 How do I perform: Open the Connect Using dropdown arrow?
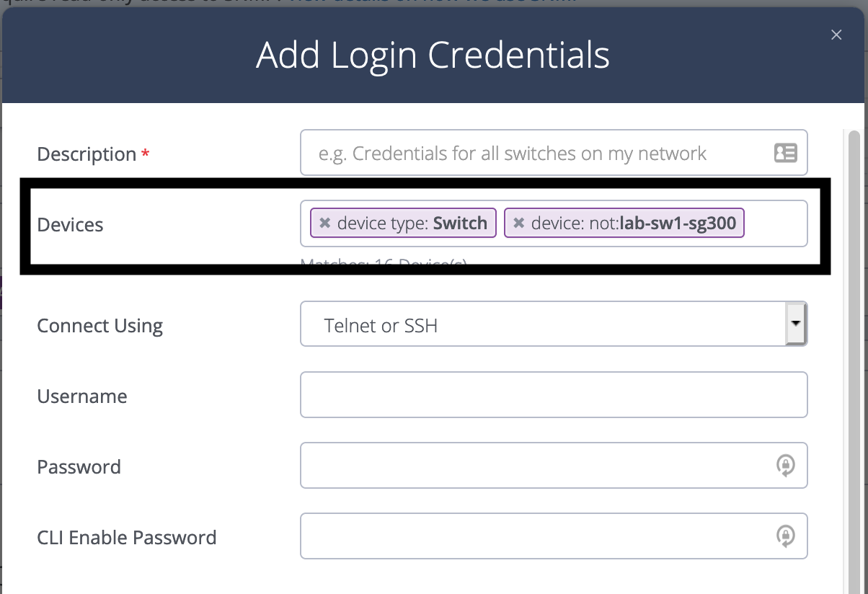coord(795,324)
